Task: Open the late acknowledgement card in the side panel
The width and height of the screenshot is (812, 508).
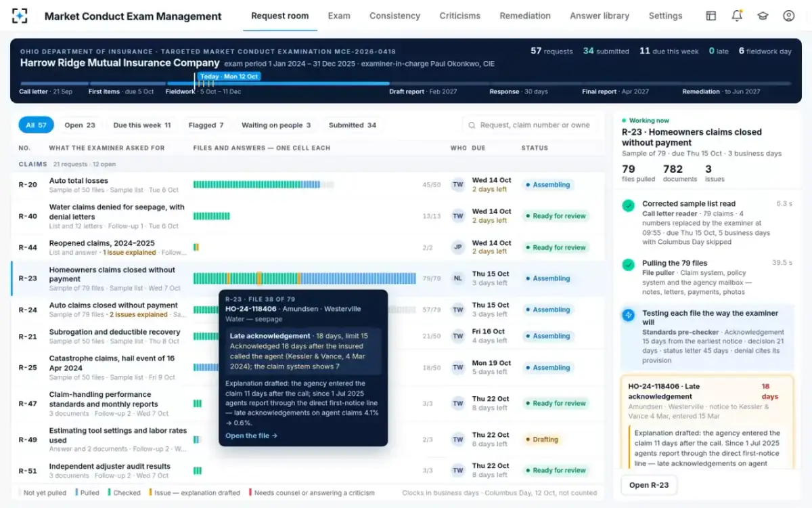Action: pos(706,421)
